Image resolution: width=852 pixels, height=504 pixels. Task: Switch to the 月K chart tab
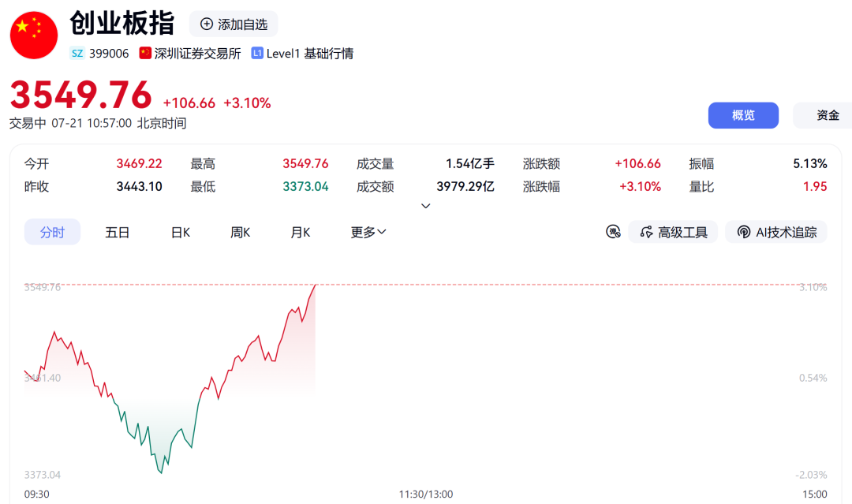coord(300,232)
